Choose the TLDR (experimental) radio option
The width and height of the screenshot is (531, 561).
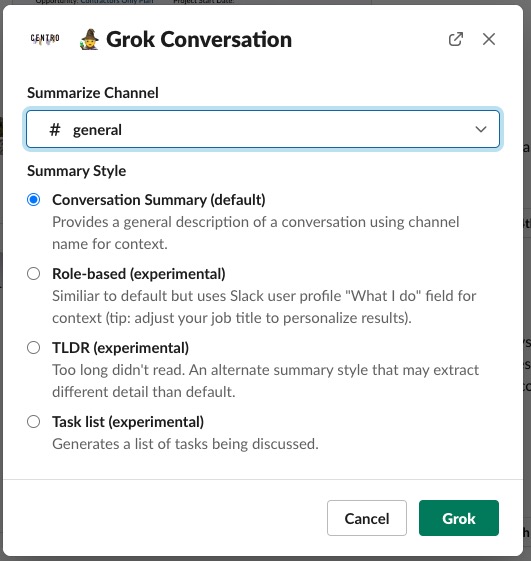coord(34,347)
